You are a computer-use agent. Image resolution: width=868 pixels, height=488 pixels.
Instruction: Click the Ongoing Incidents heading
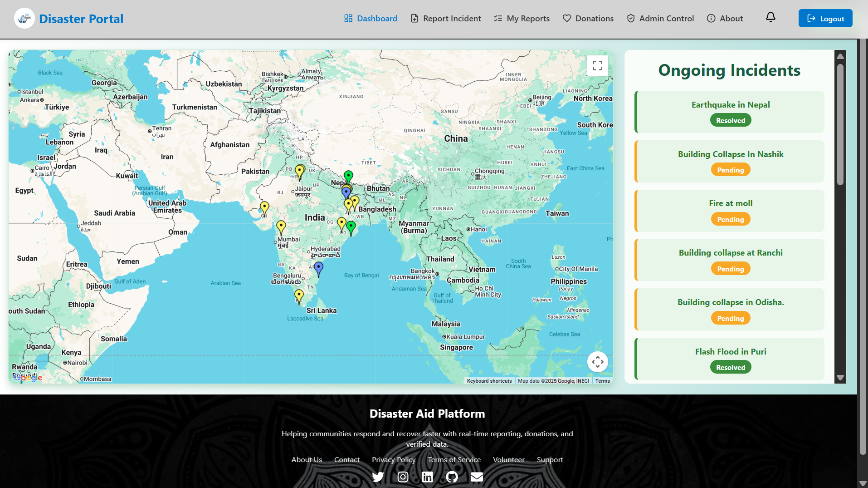pyautogui.click(x=729, y=70)
